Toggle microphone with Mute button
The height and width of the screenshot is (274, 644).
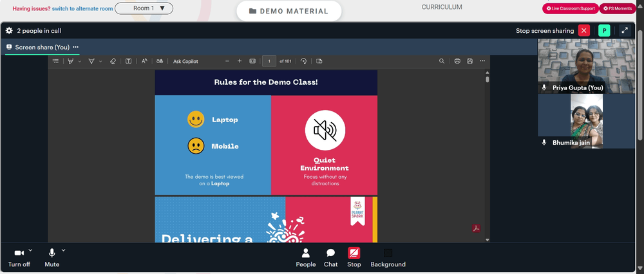52,258
